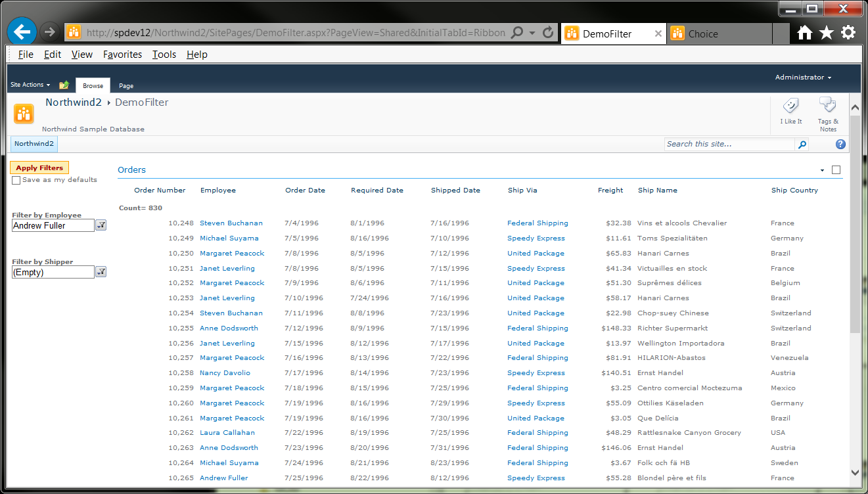Sort by Order Date column header

[x=305, y=191]
